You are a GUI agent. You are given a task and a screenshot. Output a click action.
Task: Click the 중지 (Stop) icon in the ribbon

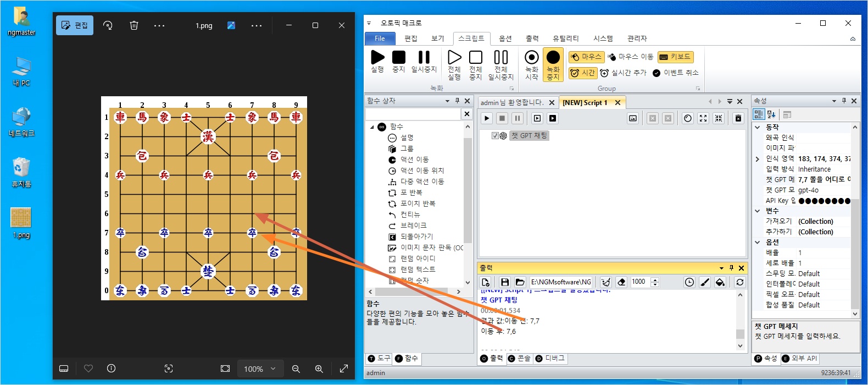(x=399, y=57)
